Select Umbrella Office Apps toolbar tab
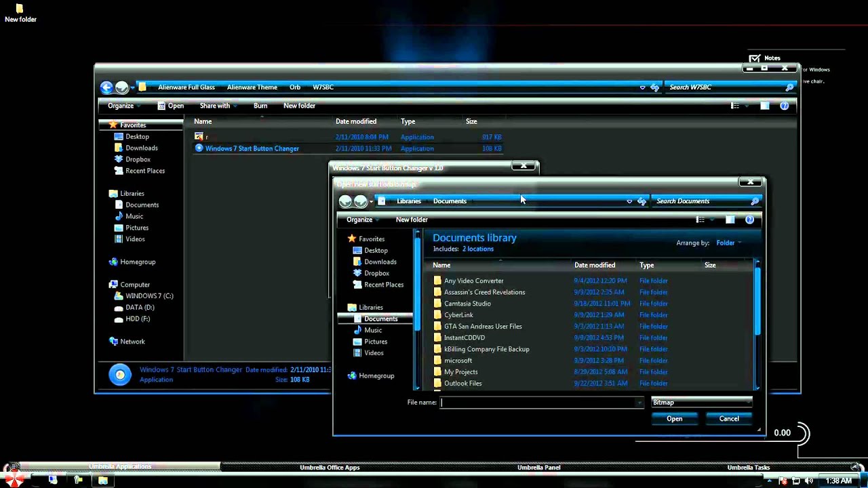Screen dimensions: 868x488 point(330,468)
